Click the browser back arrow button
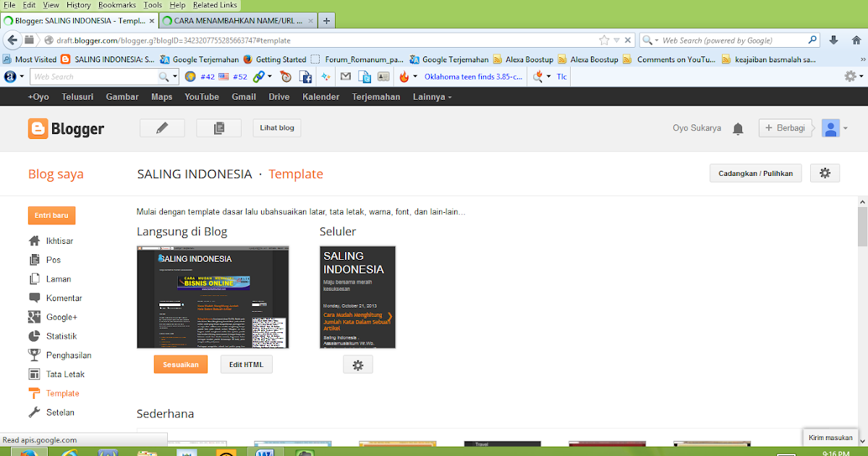 (x=11, y=41)
